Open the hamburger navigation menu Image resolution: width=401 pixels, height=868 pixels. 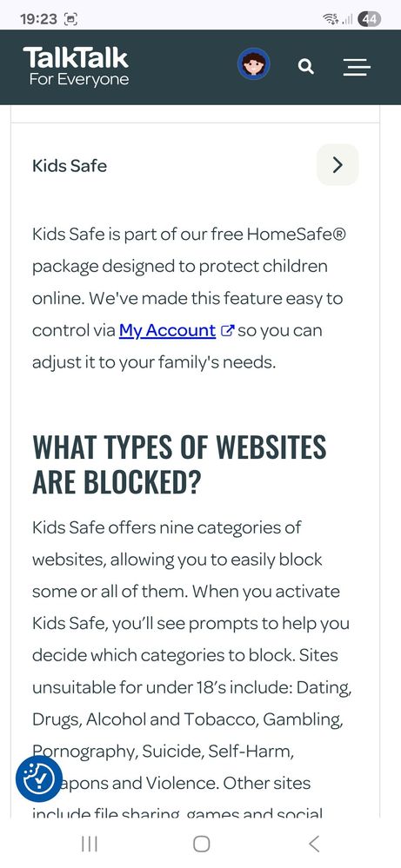click(357, 67)
